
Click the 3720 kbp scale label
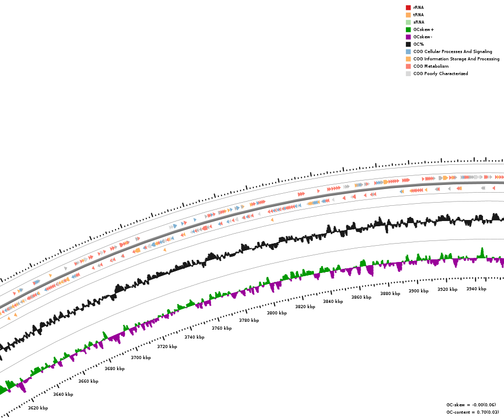(x=167, y=346)
